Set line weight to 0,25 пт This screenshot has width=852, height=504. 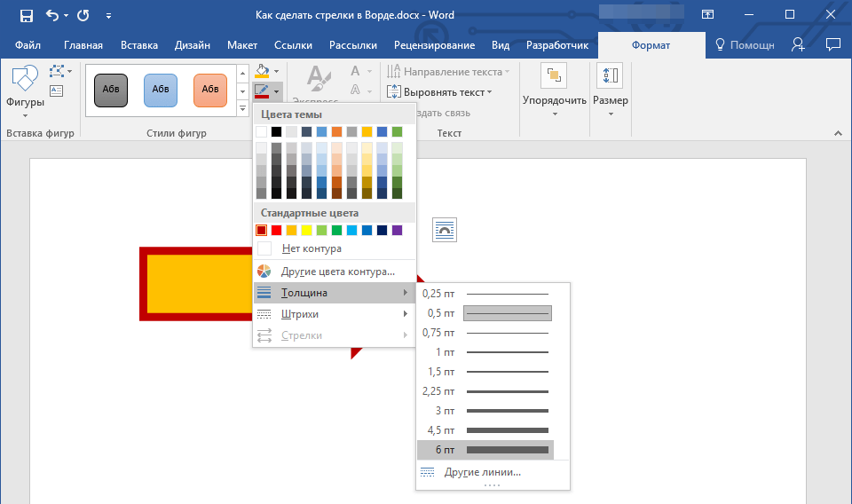click(x=485, y=294)
